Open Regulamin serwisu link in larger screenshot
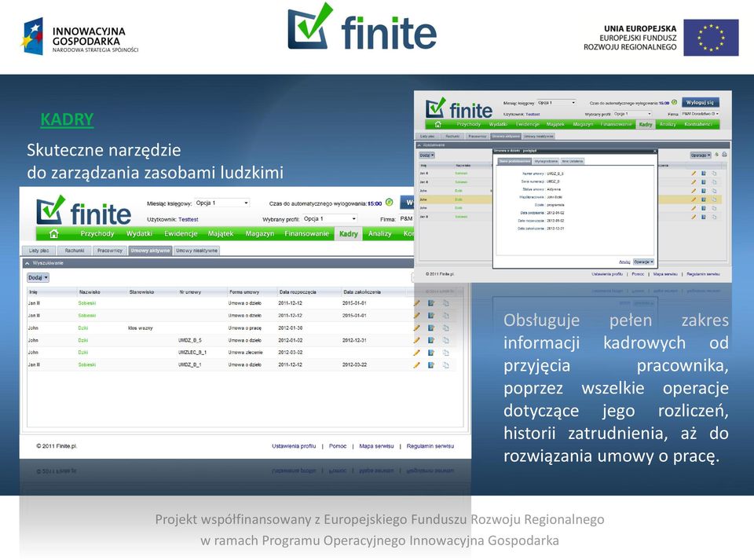The height and width of the screenshot is (560, 754). click(430, 446)
